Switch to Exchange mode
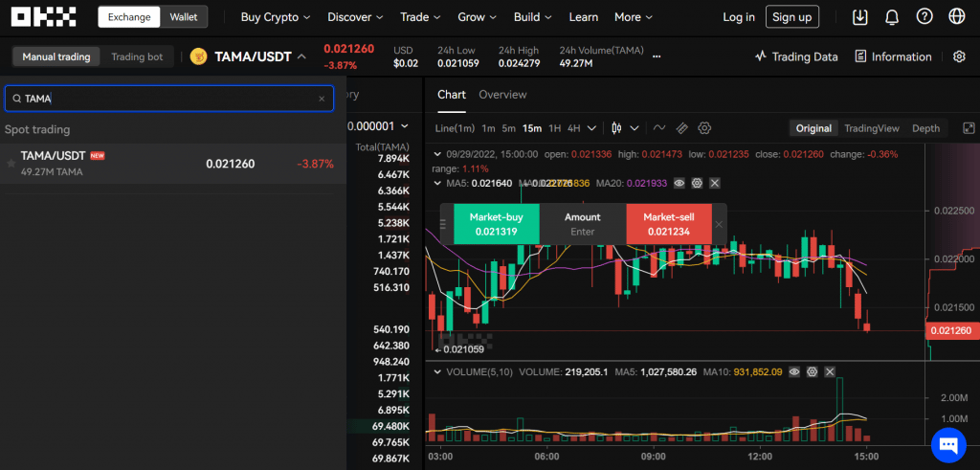Image resolution: width=980 pixels, height=470 pixels. 129,17
